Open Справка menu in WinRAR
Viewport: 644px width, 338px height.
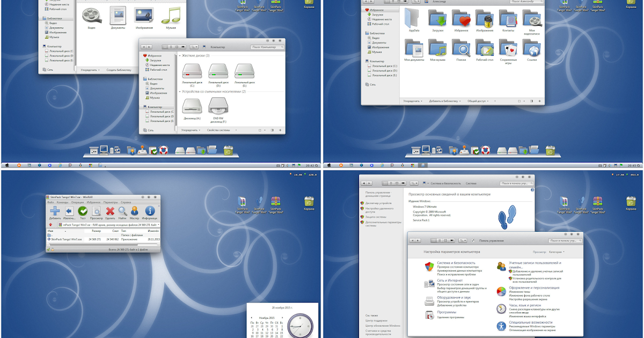pyautogui.click(x=127, y=202)
